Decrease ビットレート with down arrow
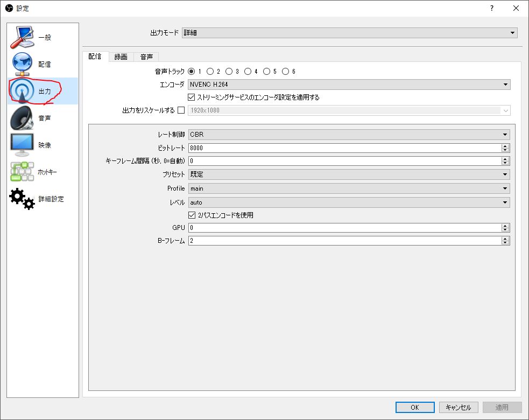The height and width of the screenshot is (420, 529). (x=505, y=150)
